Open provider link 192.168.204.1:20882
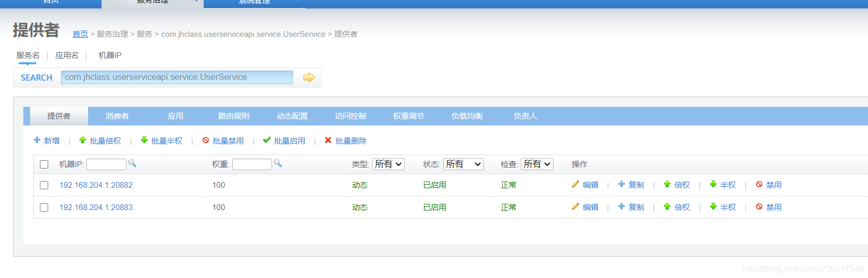Image resolution: width=868 pixels, height=278 pixels. (x=96, y=185)
